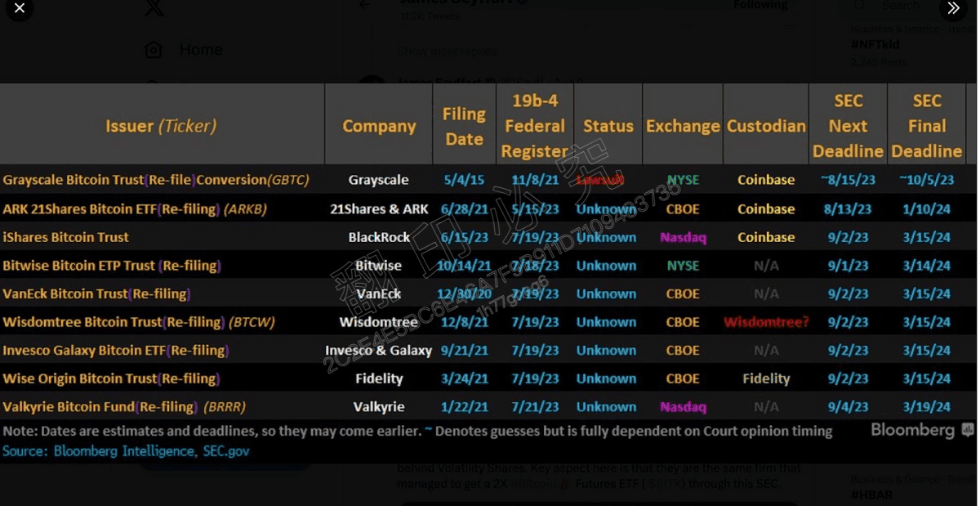
Task: Click the double-chevron sidebar toggle icon
Action: tap(953, 9)
